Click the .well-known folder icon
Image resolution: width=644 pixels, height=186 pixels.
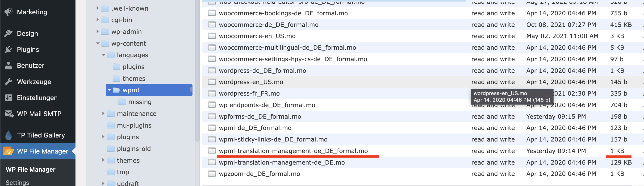click(x=105, y=8)
